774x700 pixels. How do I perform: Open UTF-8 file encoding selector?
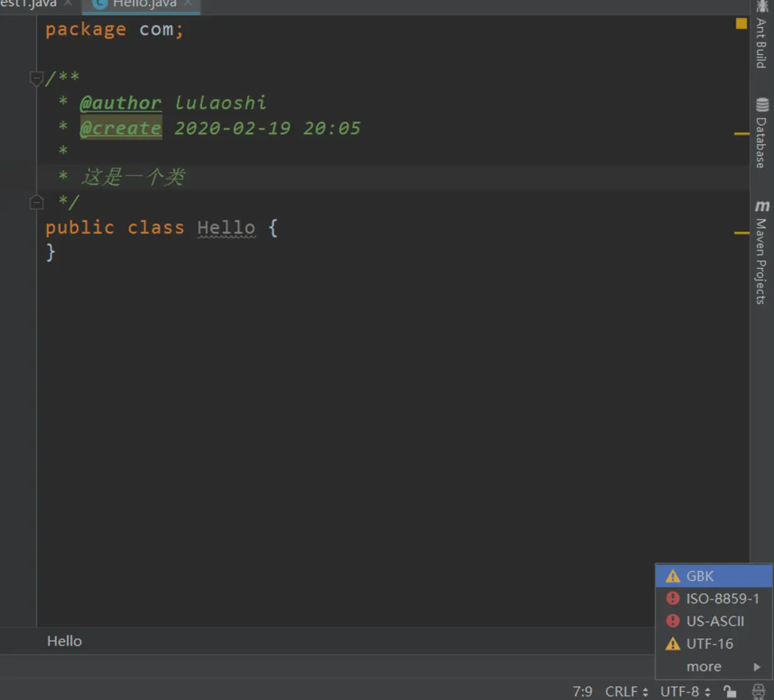685,691
